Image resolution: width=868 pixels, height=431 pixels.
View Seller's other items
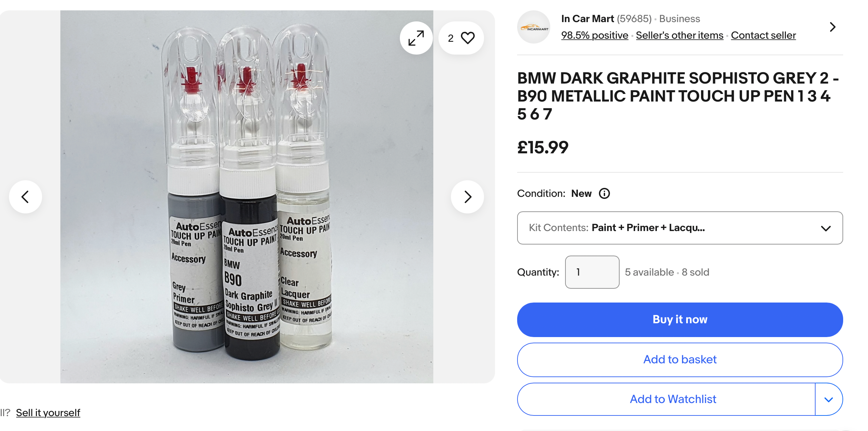point(679,35)
